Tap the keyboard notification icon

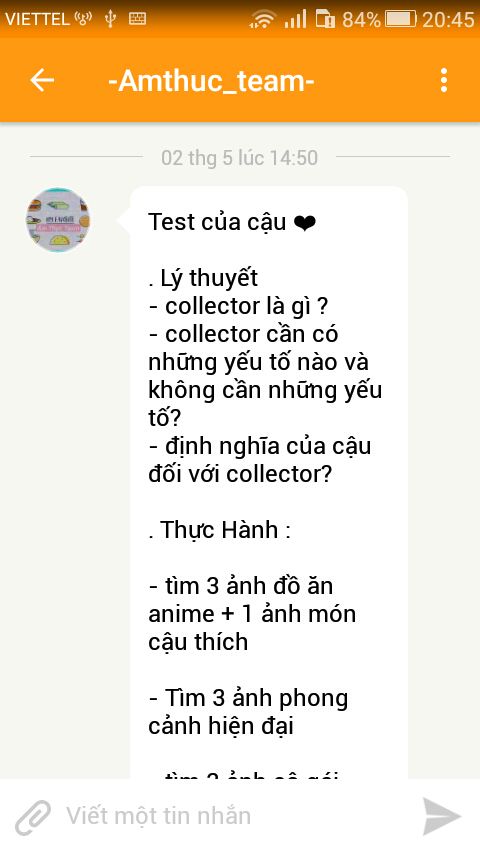click(x=137, y=19)
